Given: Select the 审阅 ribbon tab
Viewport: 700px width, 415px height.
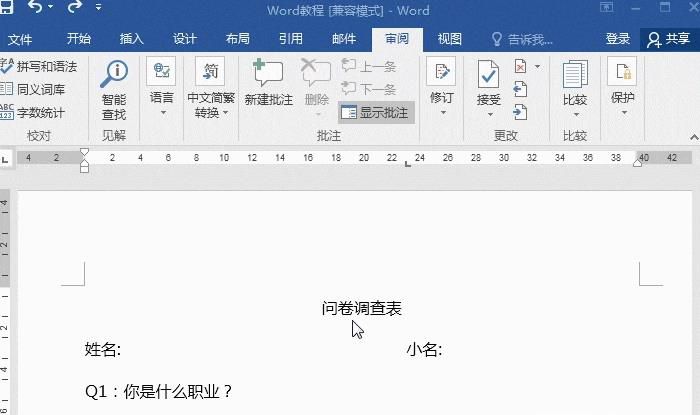Looking at the screenshot, I should (397, 39).
